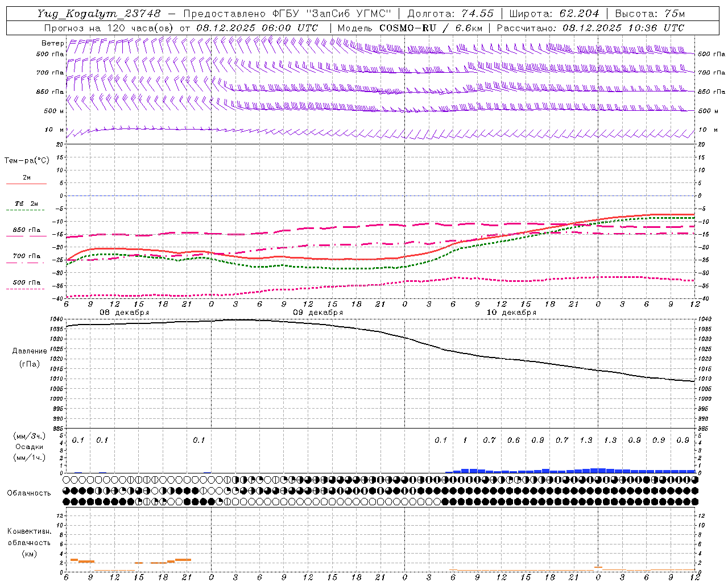
Task: Click the Конвективн. облачность label
Action: coord(29,537)
